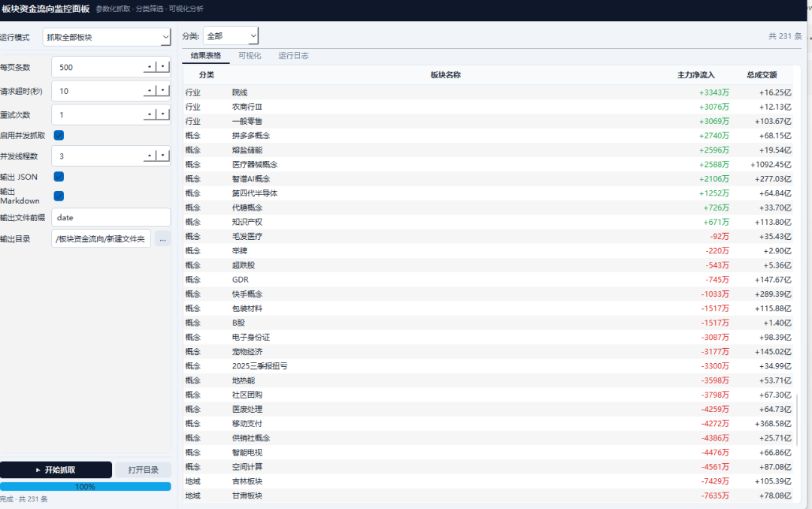This screenshot has height=509, width=812.
Task: Increase 重试次数 using the up stepper
Action: pyautogui.click(x=150, y=114)
